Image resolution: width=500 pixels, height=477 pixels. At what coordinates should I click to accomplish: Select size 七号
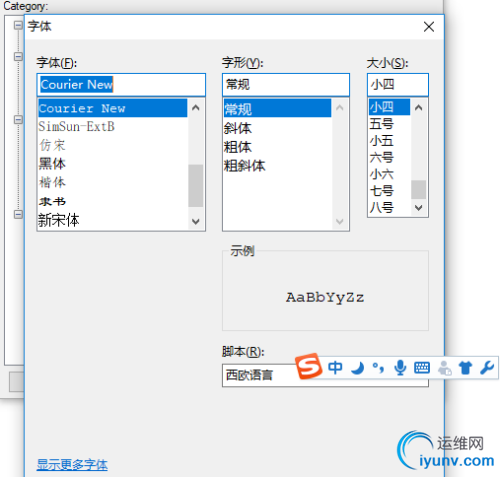(389, 191)
